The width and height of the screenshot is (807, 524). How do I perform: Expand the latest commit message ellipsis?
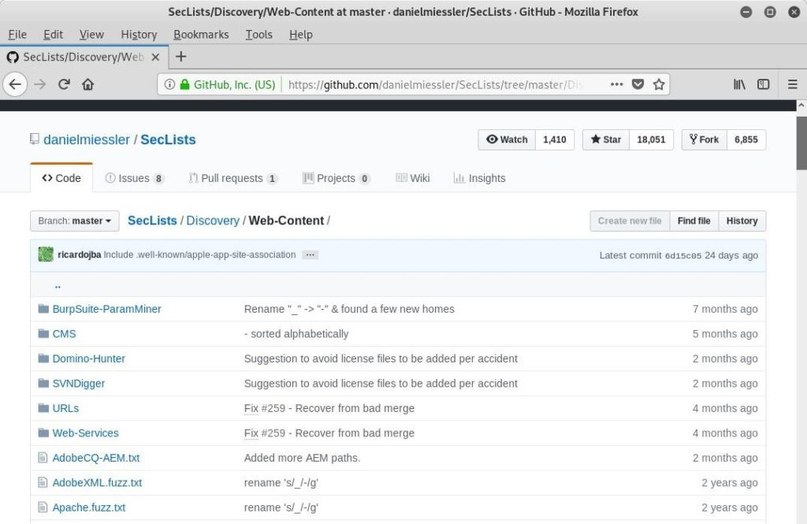tap(310, 255)
